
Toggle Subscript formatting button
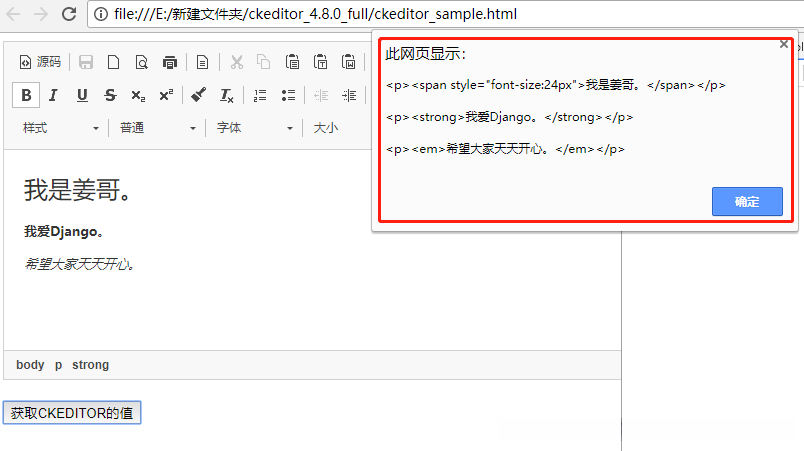click(138, 95)
